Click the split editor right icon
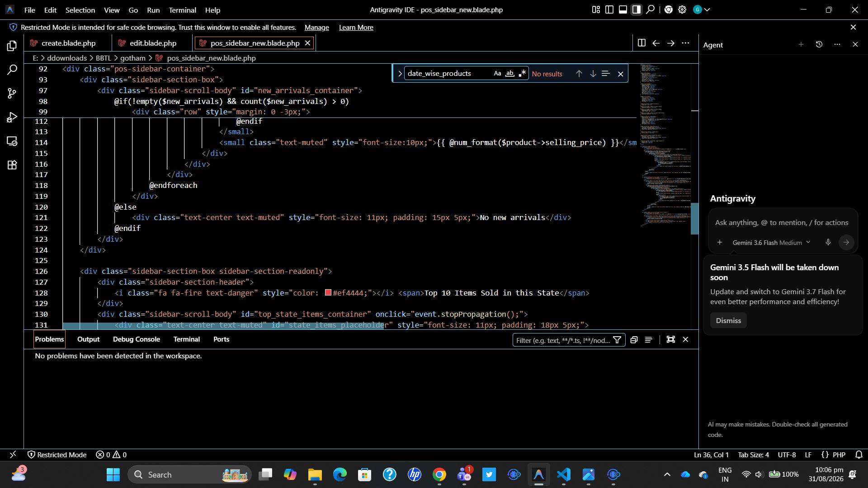 pos(641,43)
